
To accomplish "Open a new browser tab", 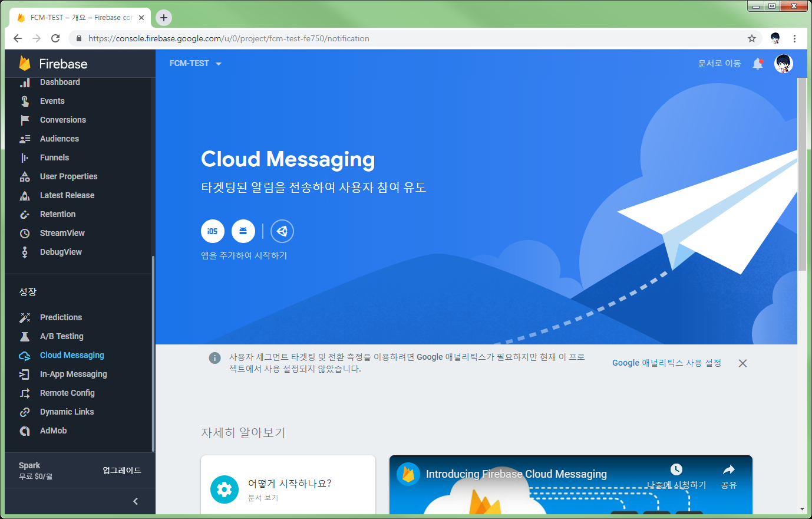I will coord(164,18).
